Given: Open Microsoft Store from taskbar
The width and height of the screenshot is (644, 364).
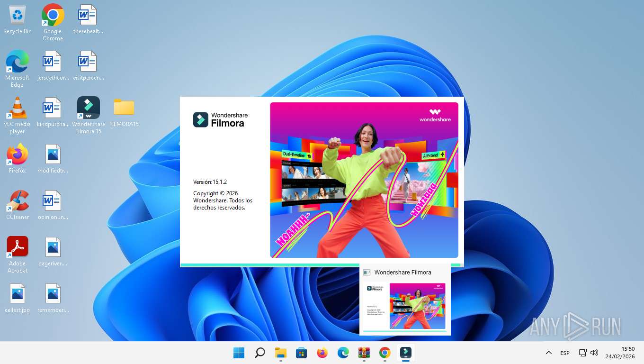Looking at the screenshot, I should point(302,353).
